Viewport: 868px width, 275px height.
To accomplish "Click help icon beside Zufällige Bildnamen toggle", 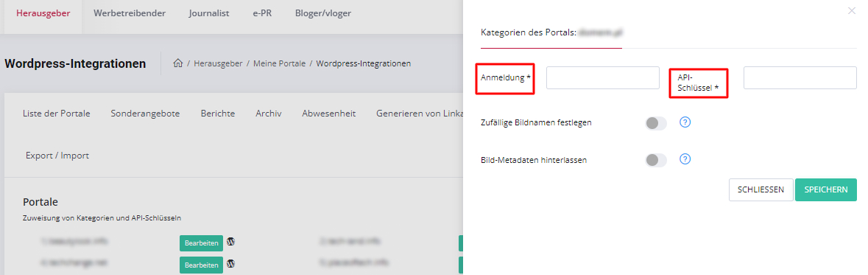I will [685, 122].
